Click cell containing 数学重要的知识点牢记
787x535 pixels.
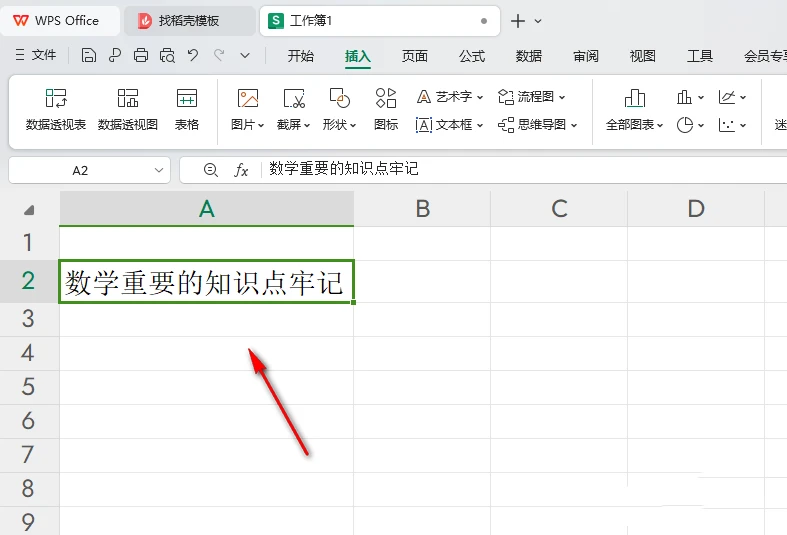[x=206, y=282]
